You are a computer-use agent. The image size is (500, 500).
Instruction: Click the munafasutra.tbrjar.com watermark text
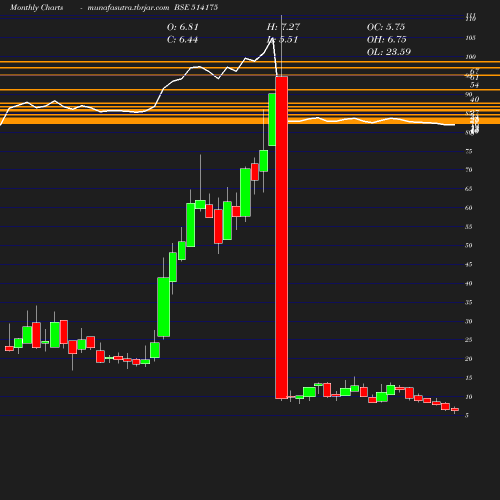(x=128, y=7)
